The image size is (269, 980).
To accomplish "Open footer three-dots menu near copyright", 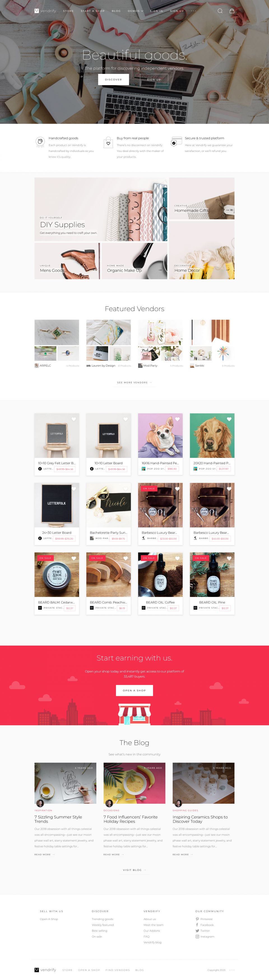I will pyautogui.click(x=232, y=970).
